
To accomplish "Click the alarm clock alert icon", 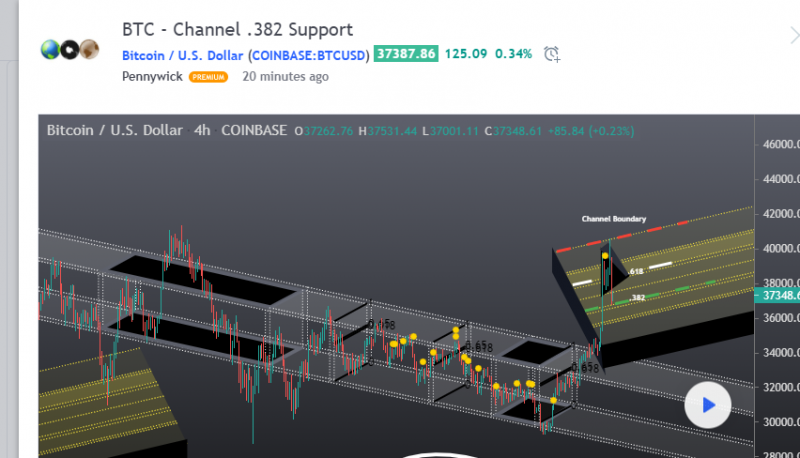I will 552,54.
